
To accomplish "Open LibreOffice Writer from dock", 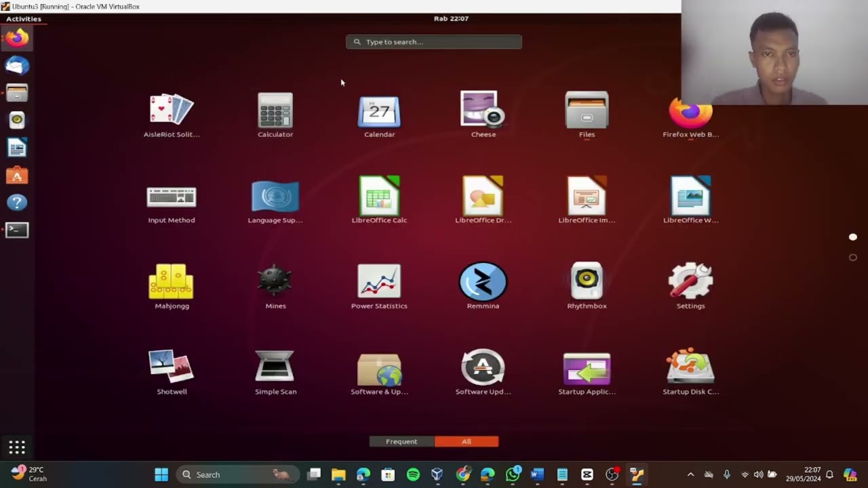I will tap(17, 148).
